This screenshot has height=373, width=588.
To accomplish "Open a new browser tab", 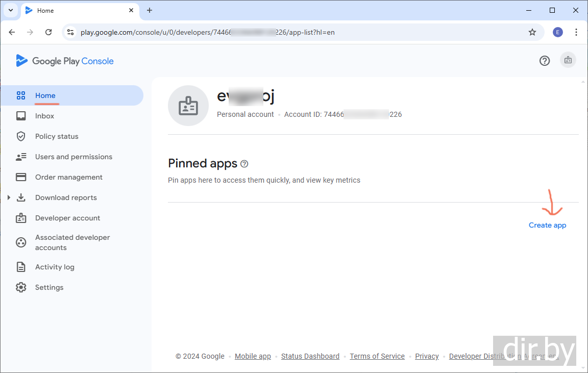I will tap(150, 10).
